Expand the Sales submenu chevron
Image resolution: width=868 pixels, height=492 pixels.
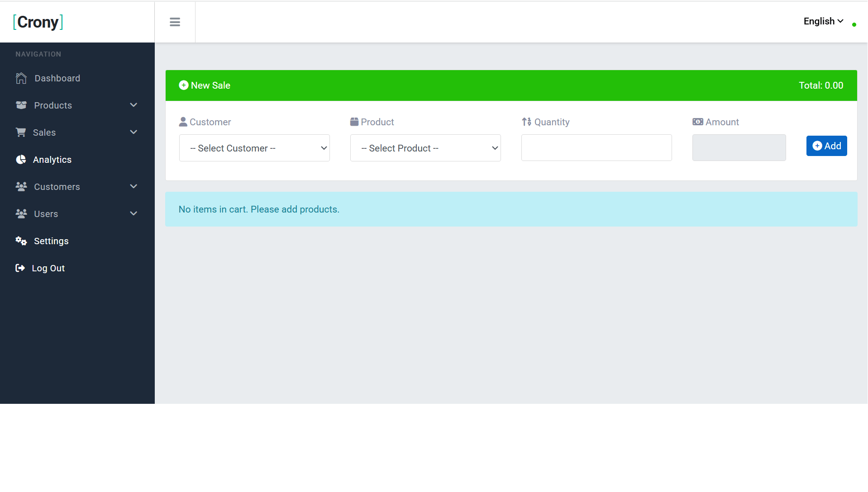click(134, 132)
